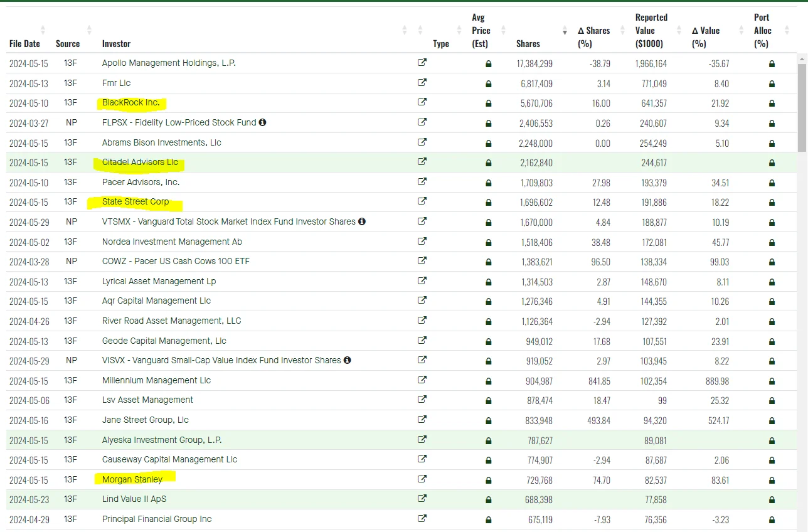
Task: Sort table by Δ Shares (%) column
Action: (622, 30)
